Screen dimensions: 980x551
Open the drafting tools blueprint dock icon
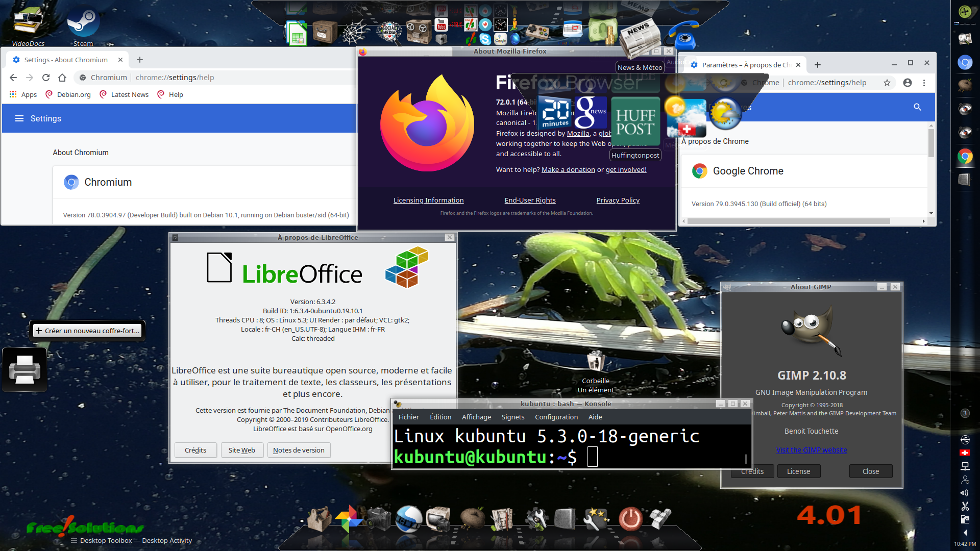502,519
